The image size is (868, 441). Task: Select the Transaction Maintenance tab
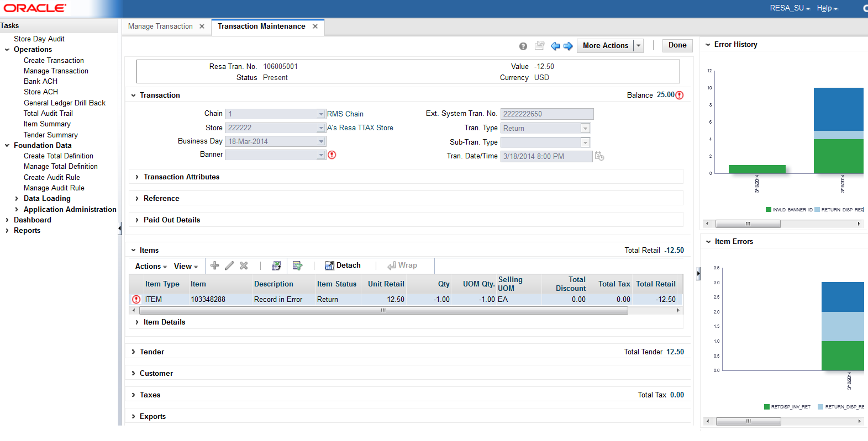point(261,26)
